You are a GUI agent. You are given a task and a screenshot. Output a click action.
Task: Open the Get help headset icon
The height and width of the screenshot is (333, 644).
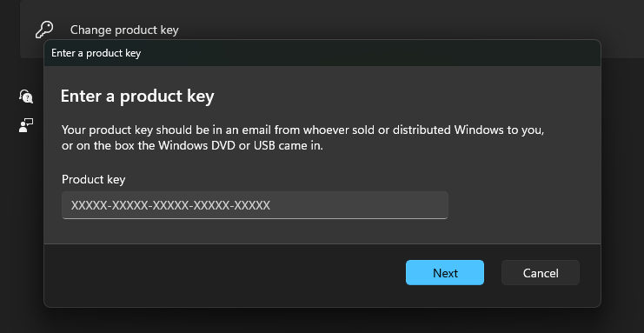click(26, 97)
